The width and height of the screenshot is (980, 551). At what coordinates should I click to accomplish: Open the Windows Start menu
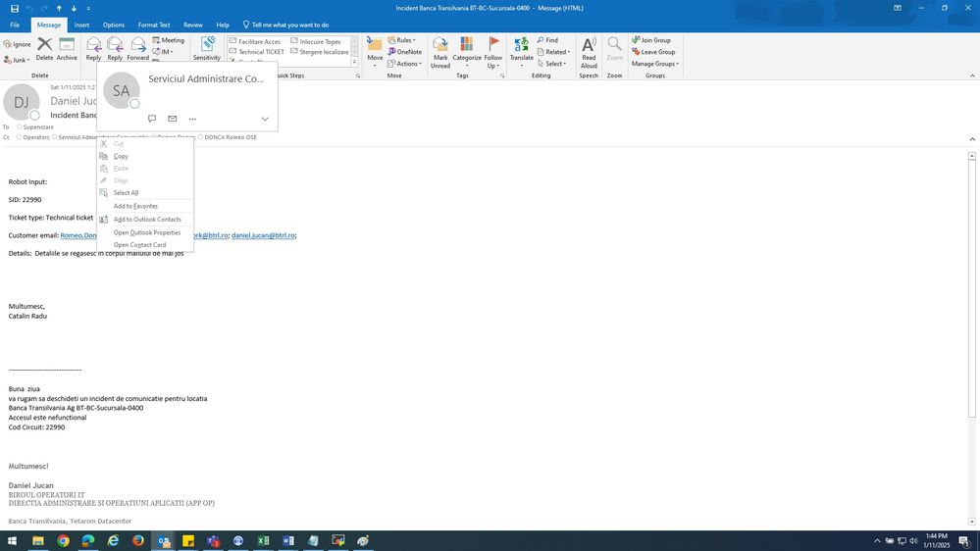click(12, 541)
